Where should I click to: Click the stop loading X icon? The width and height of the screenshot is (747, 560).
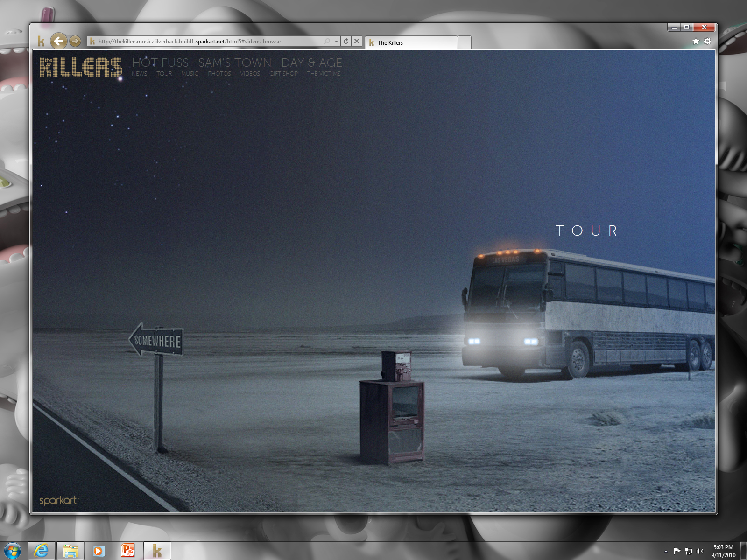357,41
